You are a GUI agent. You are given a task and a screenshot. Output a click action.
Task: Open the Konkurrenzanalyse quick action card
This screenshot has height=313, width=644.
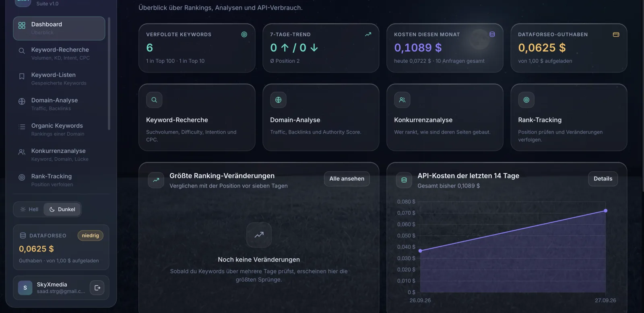tap(445, 117)
